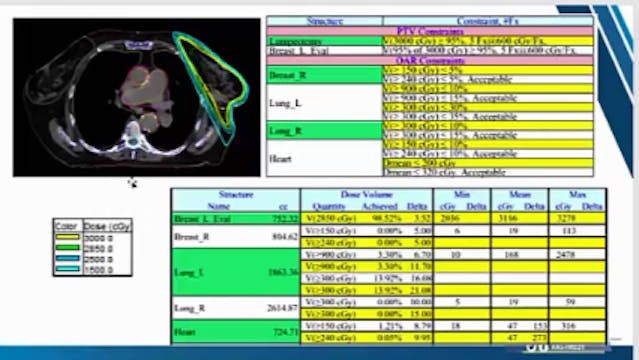Click Lung_L delta value '21.08'

pyautogui.click(x=422, y=290)
